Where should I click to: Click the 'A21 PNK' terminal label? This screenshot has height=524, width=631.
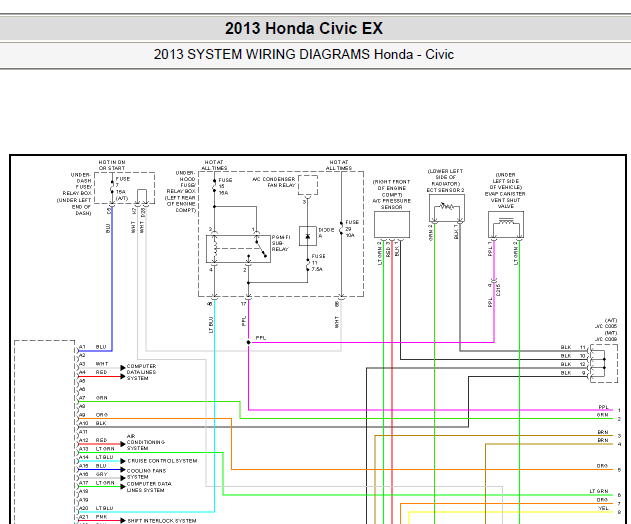(x=93, y=517)
